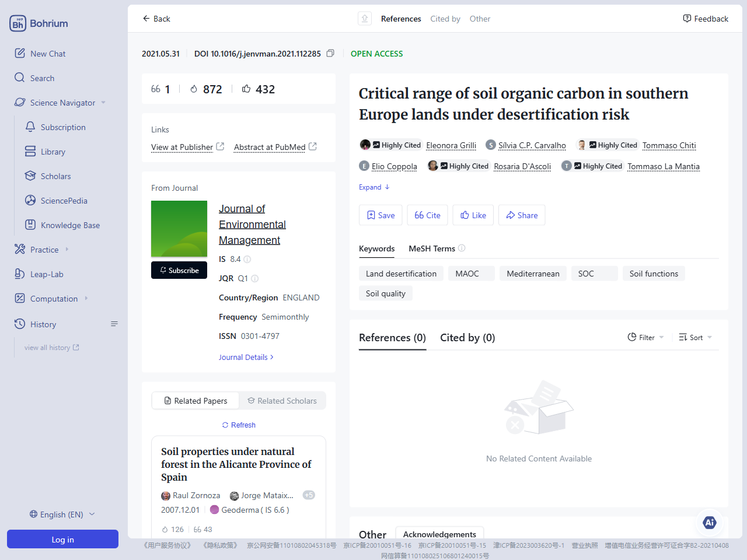The height and width of the screenshot is (560, 747).
Task: Like this paper
Action: [473, 215]
